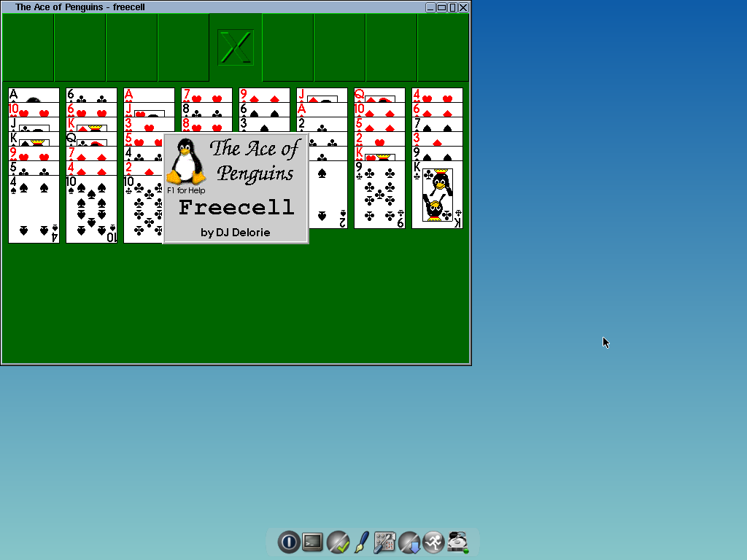
Task: Click the hard drive dock icon
Action: (x=457, y=542)
